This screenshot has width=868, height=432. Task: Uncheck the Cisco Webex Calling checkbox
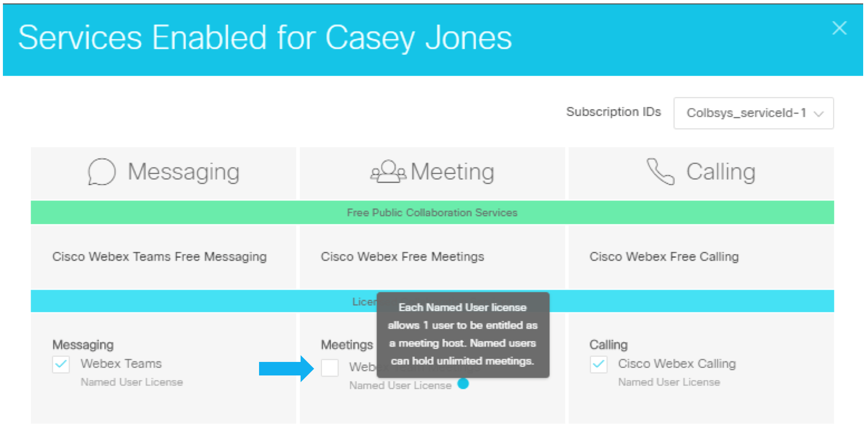[x=598, y=364]
